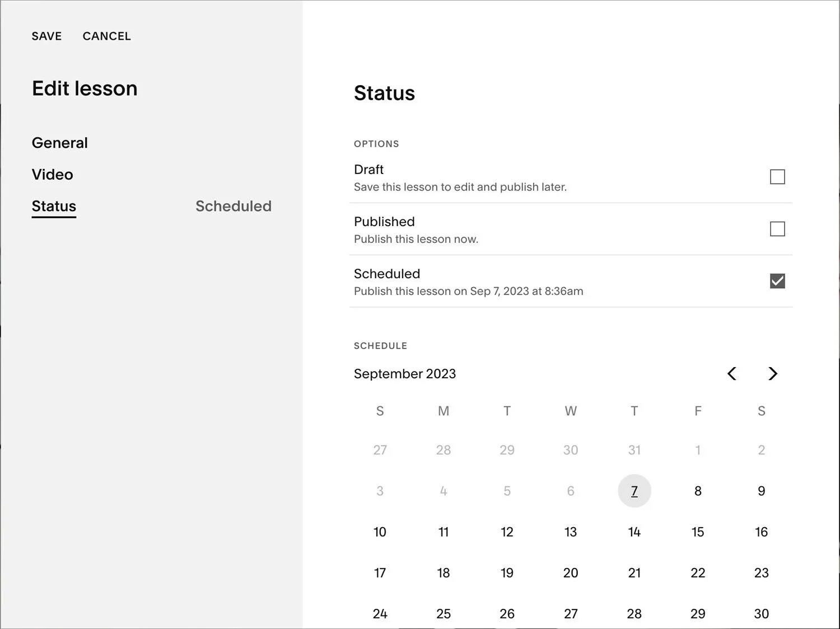
Task: Choose September 12 as the publish date
Action: [x=507, y=532]
